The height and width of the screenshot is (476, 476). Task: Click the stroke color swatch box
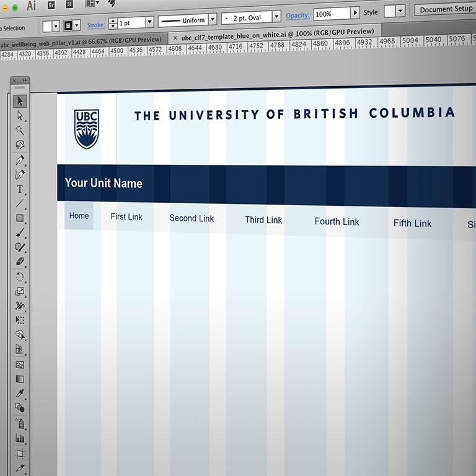[68, 26]
